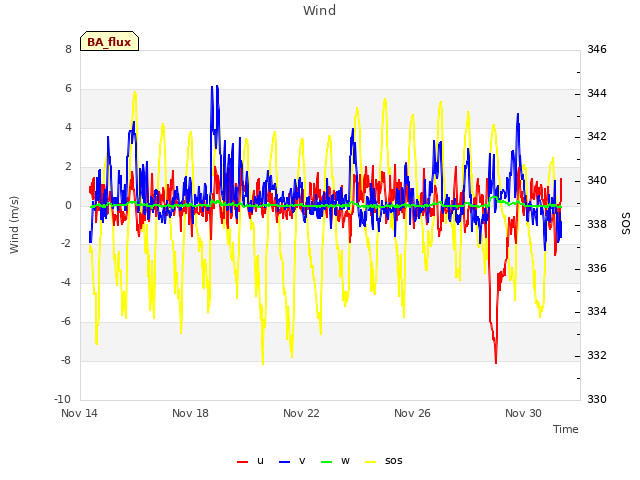The width and height of the screenshot is (640, 480).
Task: Click the green w legend swatch
Action: click(x=327, y=462)
